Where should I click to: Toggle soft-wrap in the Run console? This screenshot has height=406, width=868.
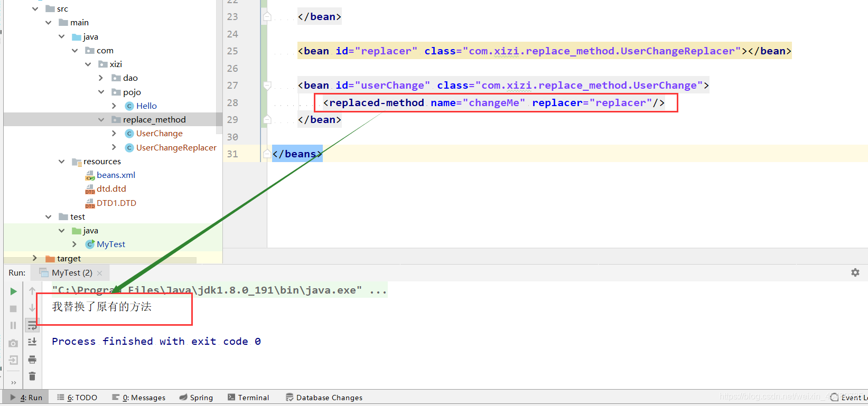click(32, 325)
